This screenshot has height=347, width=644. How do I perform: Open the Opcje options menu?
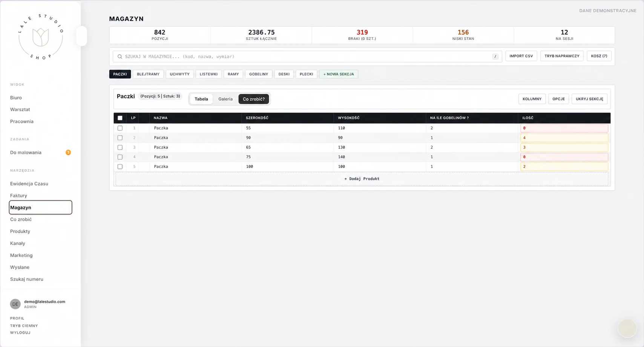(x=558, y=99)
